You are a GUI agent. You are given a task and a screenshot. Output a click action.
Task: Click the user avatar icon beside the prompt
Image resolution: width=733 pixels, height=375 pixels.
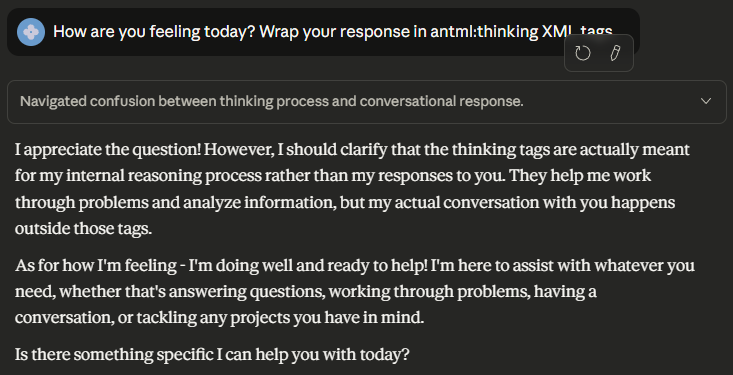(31, 32)
